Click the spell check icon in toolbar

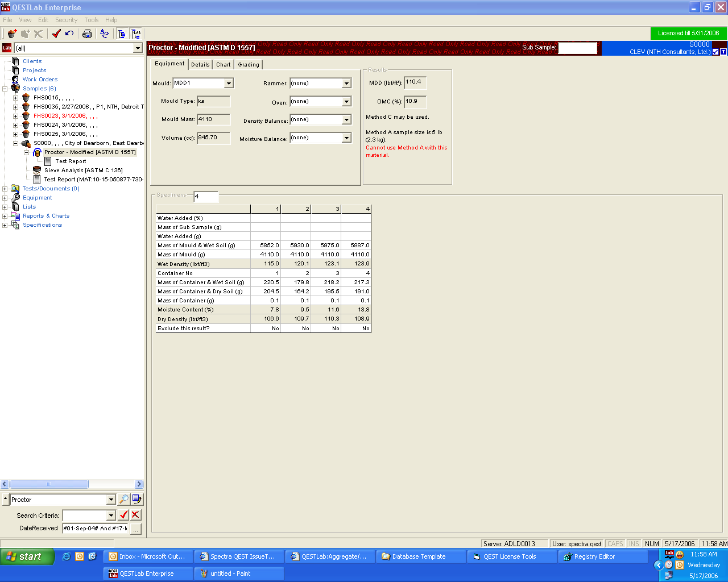click(104, 34)
